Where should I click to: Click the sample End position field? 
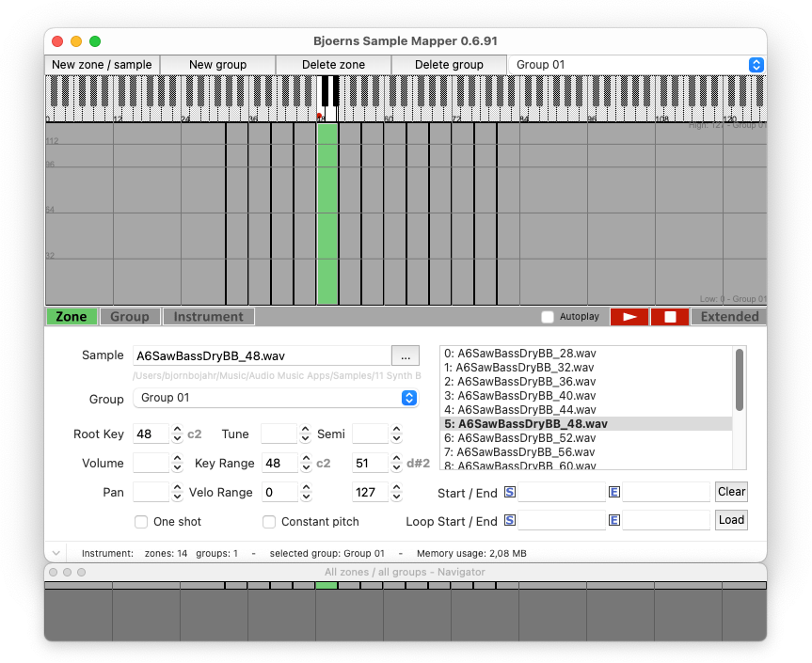(666, 492)
